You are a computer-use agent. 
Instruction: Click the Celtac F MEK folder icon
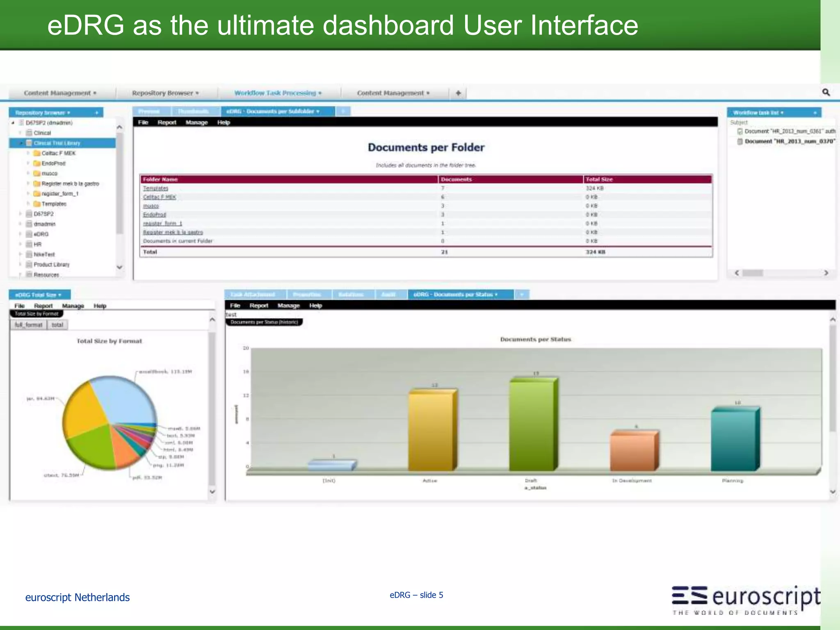click(37, 153)
